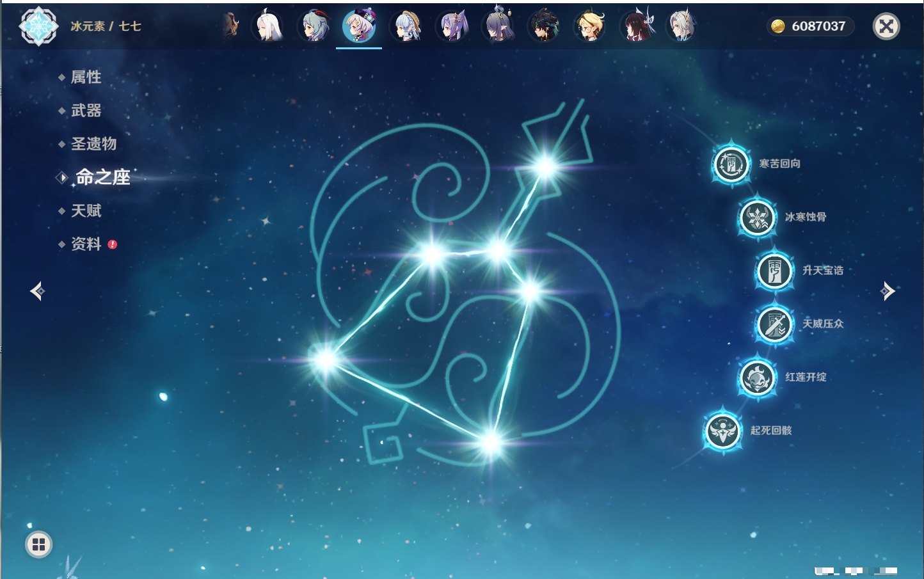Image resolution: width=924 pixels, height=579 pixels.
Task: Go to previous character with left arrow
Action: click(x=37, y=291)
